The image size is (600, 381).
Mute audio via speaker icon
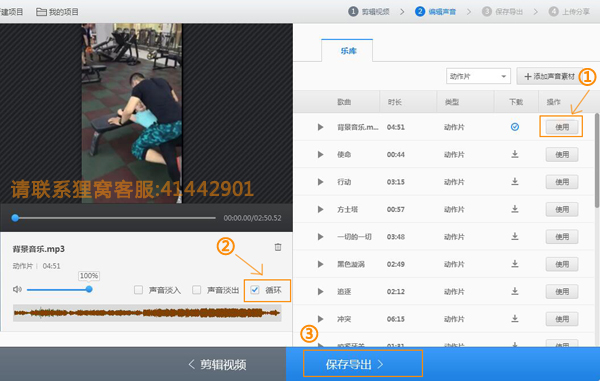[x=17, y=290]
